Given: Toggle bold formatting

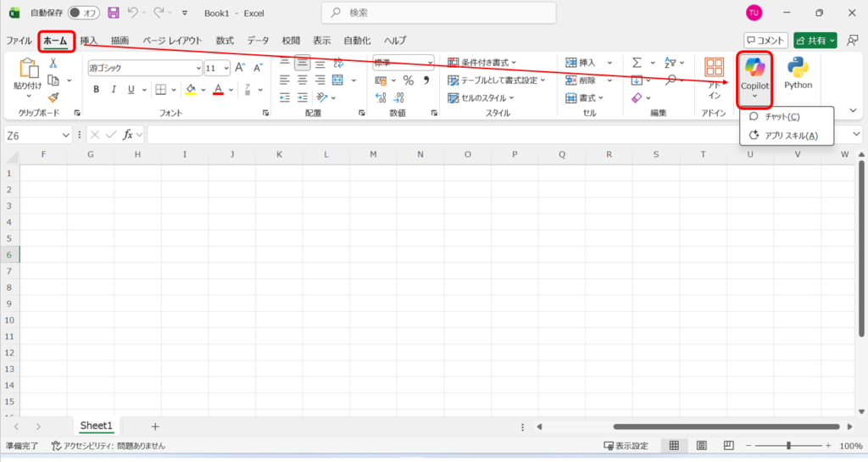Looking at the screenshot, I should point(97,90).
